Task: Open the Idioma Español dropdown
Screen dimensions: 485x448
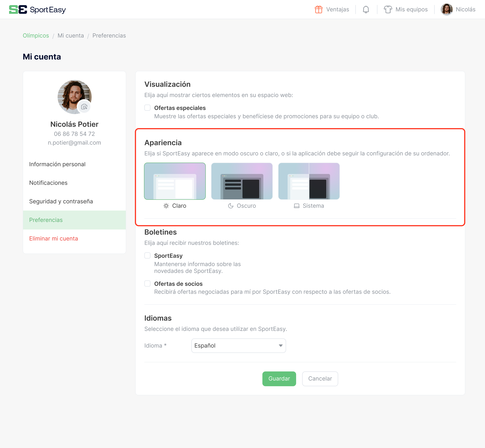Action: pyautogui.click(x=239, y=345)
